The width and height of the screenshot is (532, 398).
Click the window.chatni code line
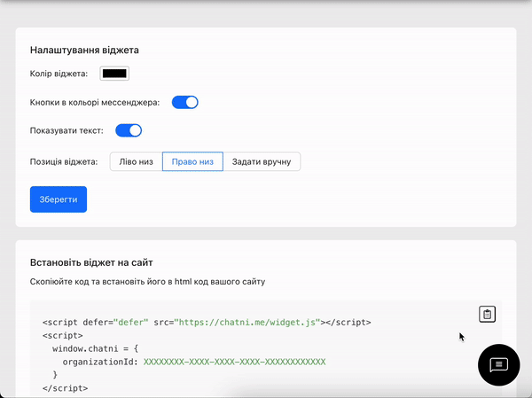coord(96,348)
